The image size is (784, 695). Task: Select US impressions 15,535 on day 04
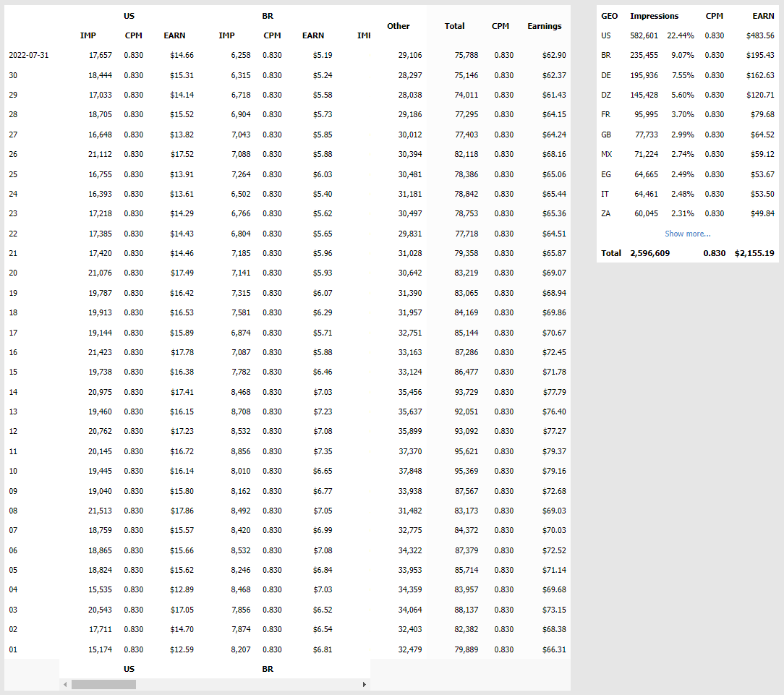100,589
